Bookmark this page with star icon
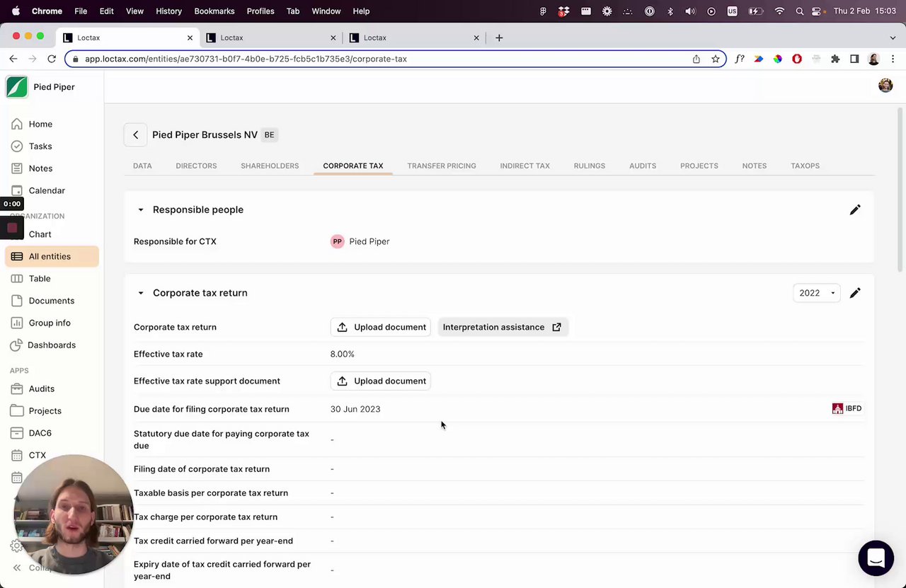Screen dimensions: 906x588 pos(716,59)
